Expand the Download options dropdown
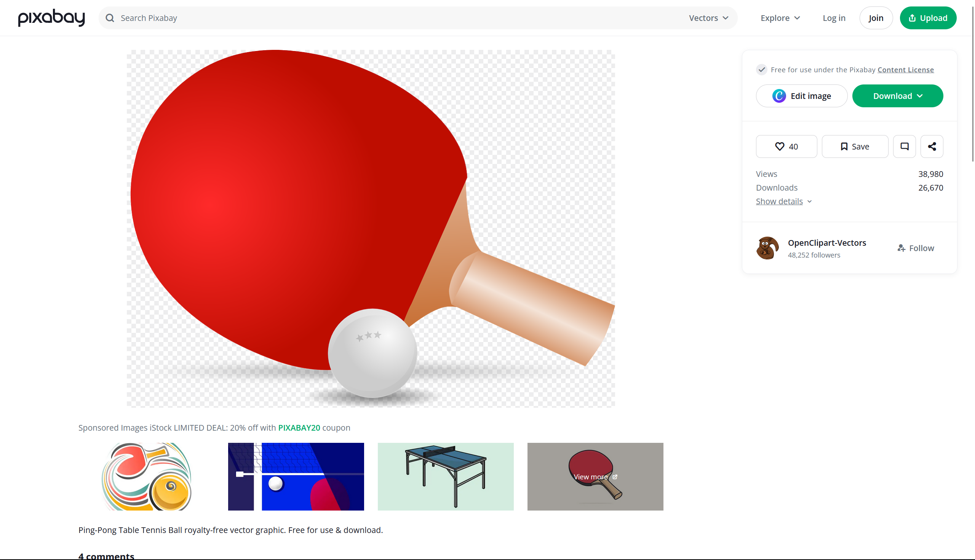975x560 pixels. [897, 96]
